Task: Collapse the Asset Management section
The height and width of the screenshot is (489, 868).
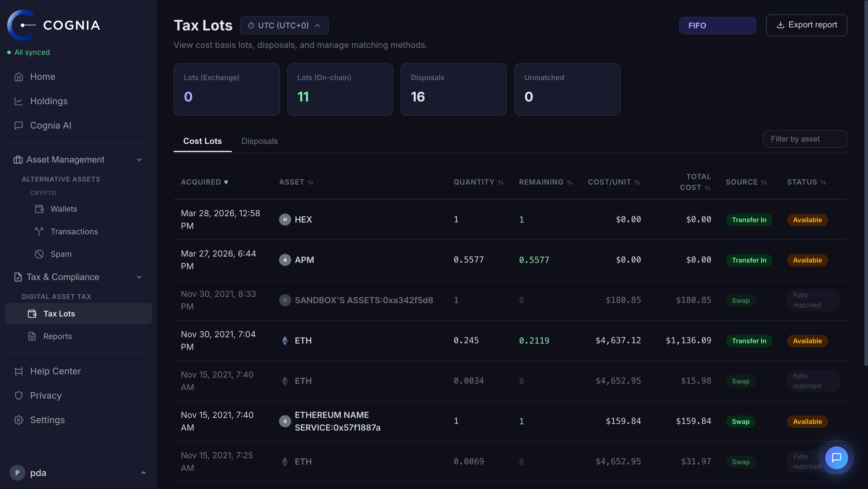Action: [139, 160]
